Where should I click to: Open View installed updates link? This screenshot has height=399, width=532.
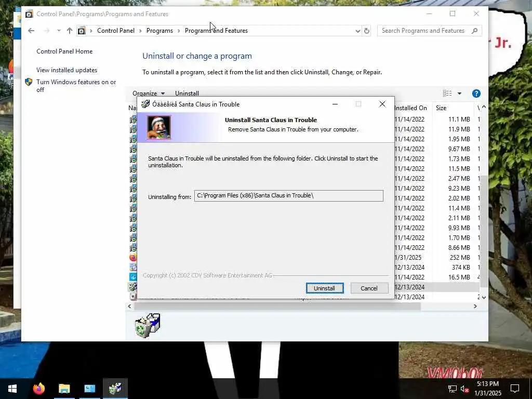pyautogui.click(x=67, y=70)
